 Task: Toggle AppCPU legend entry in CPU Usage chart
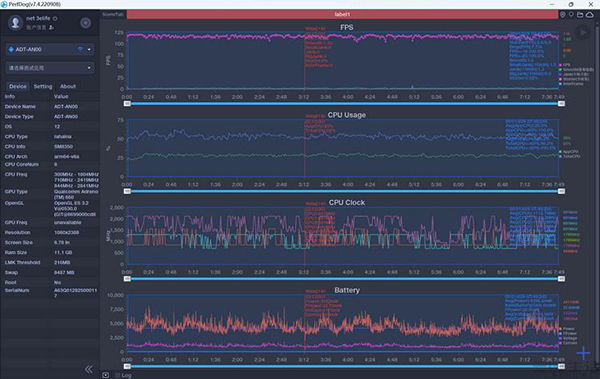tap(569, 152)
